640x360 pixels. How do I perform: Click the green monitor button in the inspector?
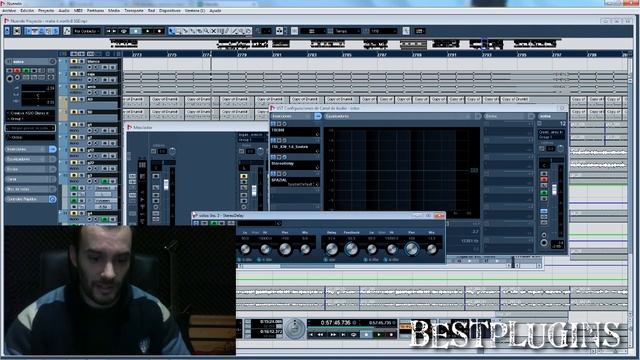[26, 71]
